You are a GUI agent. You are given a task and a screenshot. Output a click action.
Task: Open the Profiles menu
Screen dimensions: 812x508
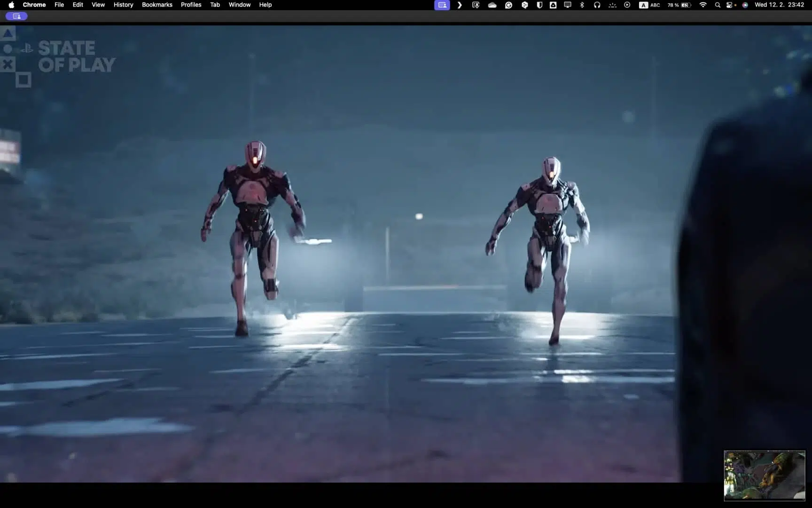coord(191,5)
